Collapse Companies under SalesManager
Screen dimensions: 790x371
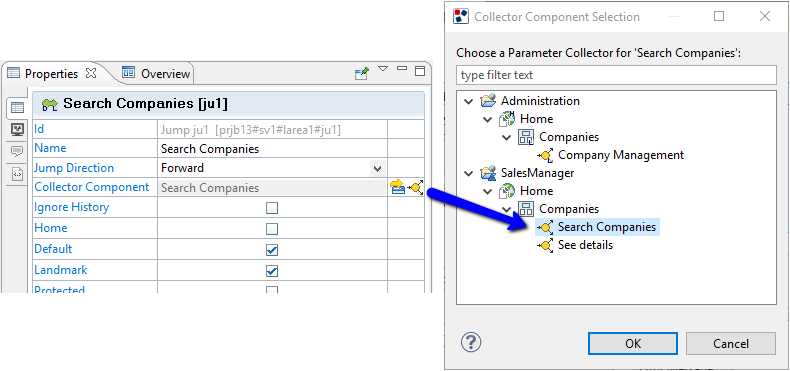click(x=507, y=209)
